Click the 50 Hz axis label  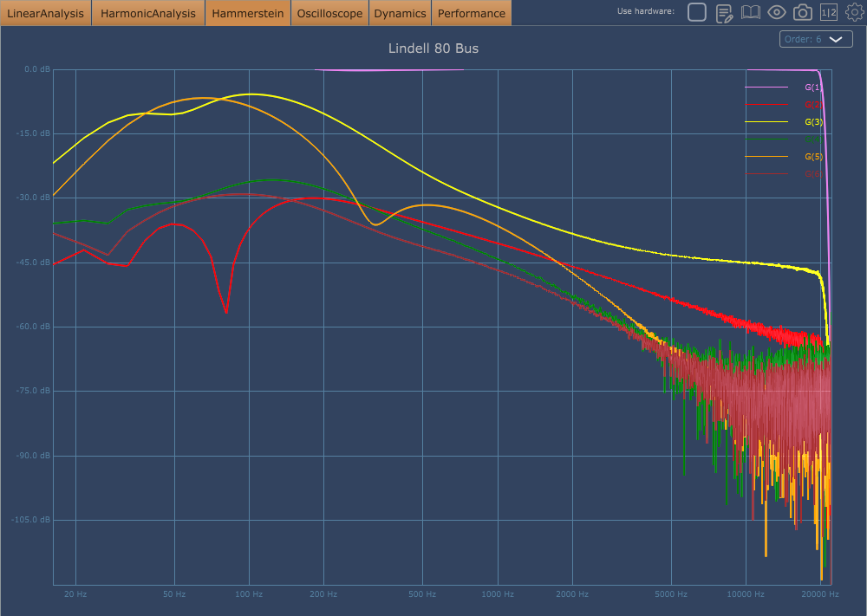tap(174, 594)
